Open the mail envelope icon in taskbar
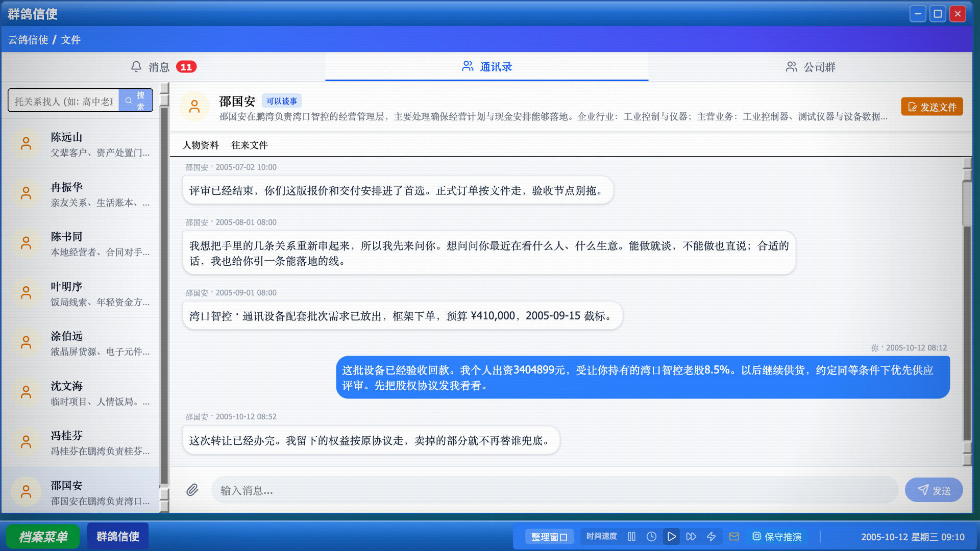The height and width of the screenshot is (551, 980). point(734,537)
